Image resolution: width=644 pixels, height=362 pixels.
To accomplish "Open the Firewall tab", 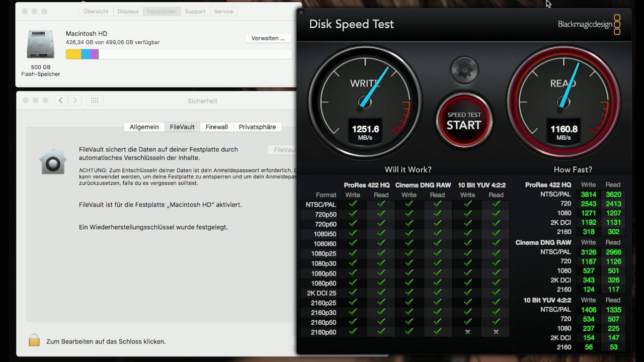I will point(217,127).
